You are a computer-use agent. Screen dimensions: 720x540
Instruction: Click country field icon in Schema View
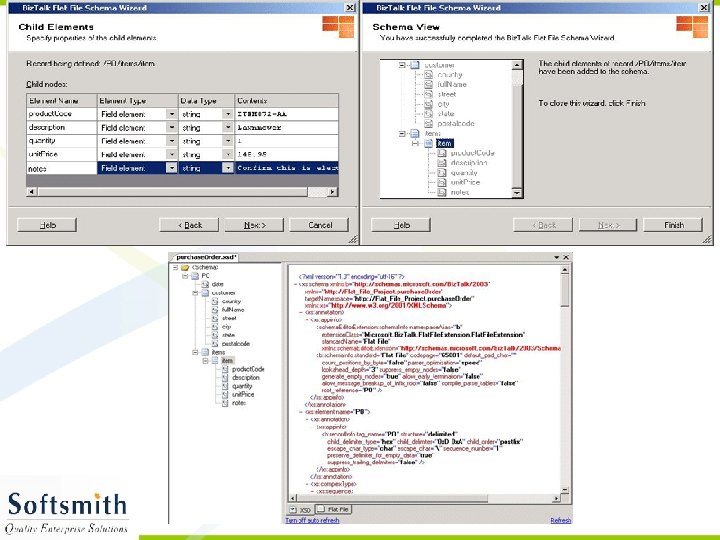pyautogui.click(x=428, y=75)
